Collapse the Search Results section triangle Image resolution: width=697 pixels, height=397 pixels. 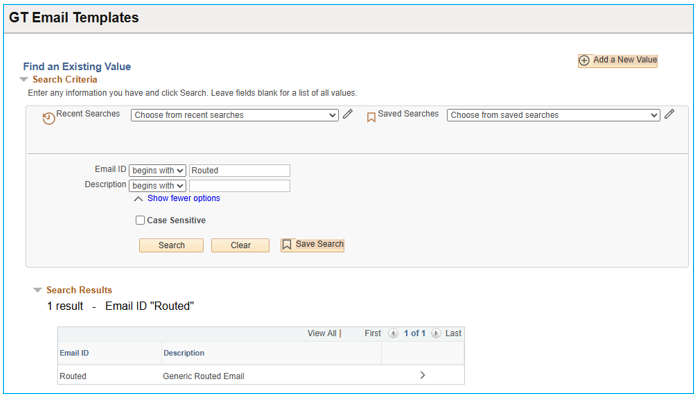38,290
